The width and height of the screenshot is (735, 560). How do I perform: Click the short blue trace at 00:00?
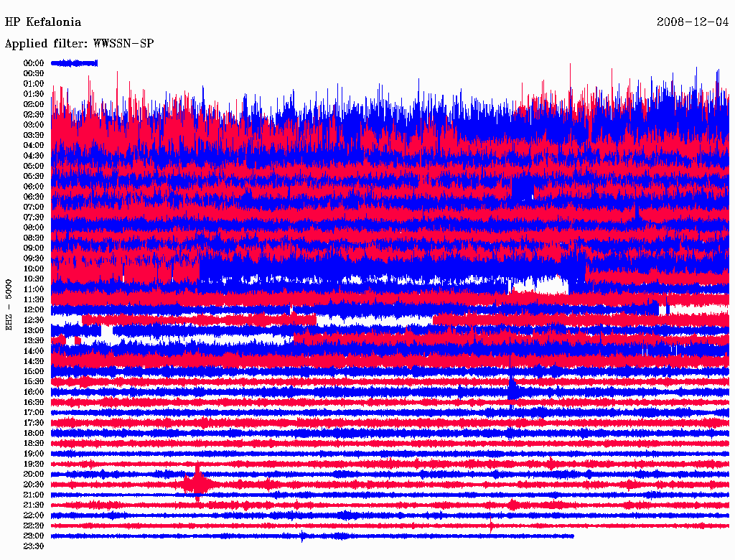click(x=74, y=63)
